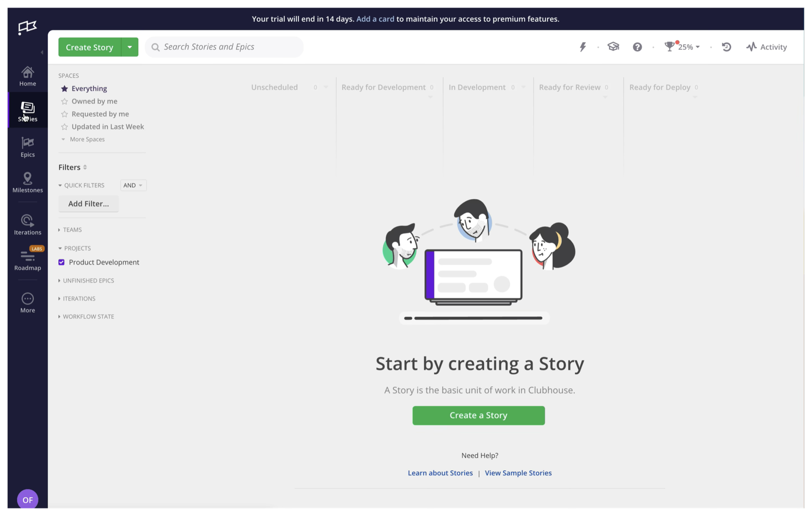Favorite the Updated in Last Week space
Viewport: 812px width, 516px height.
click(x=64, y=126)
